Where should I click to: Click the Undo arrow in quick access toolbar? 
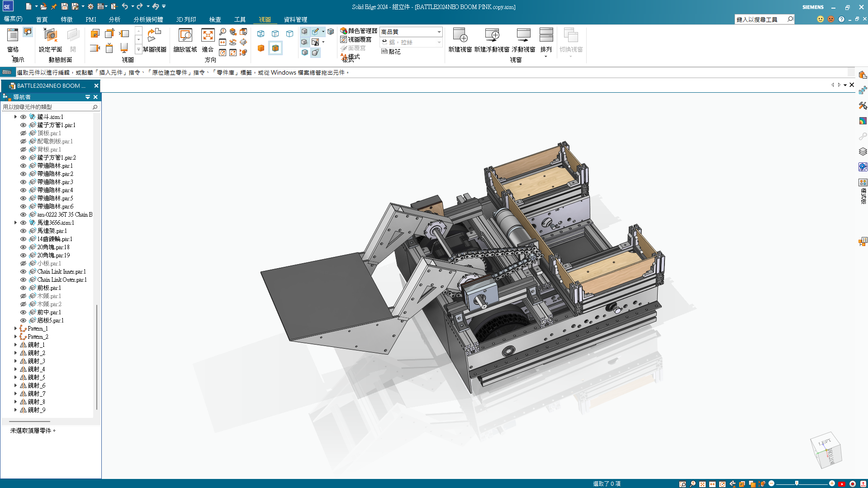(x=125, y=7)
